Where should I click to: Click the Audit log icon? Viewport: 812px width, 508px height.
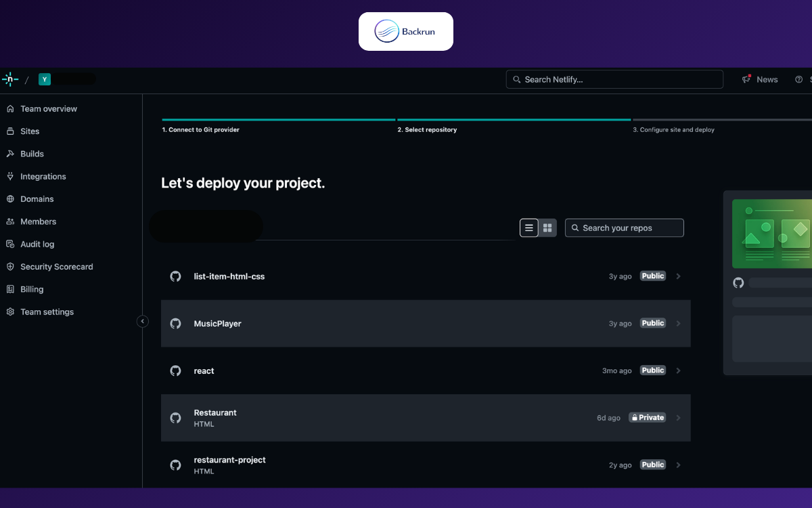tap(10, 244)
